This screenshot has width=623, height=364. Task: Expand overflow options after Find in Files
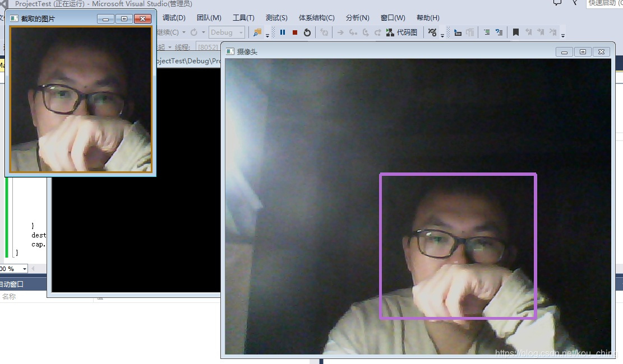(x=267, y=35)
